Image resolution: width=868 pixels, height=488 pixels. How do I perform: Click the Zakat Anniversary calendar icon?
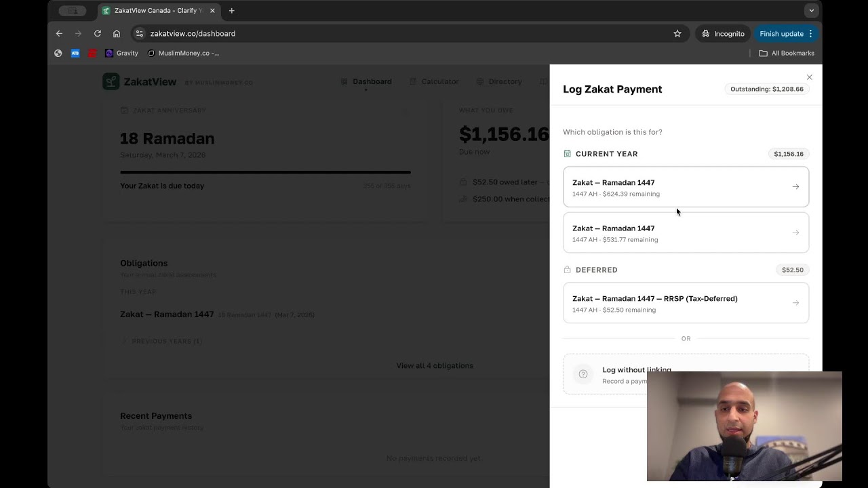pyautogui.click(x=124, y=110)
